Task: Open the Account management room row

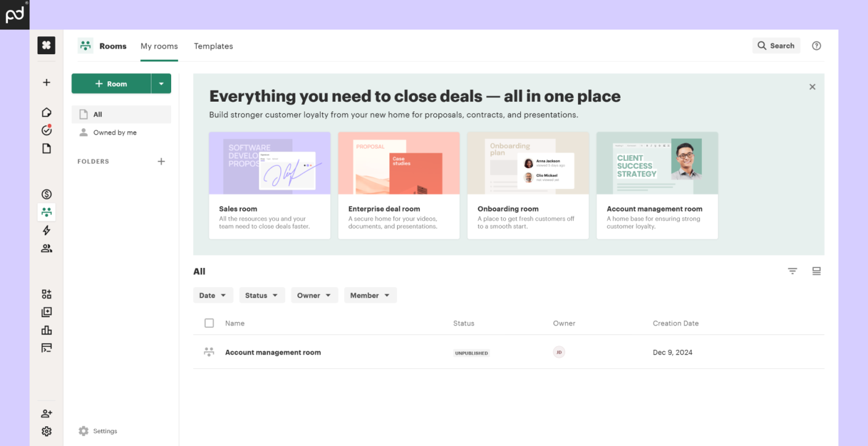Action: point(273,352)
